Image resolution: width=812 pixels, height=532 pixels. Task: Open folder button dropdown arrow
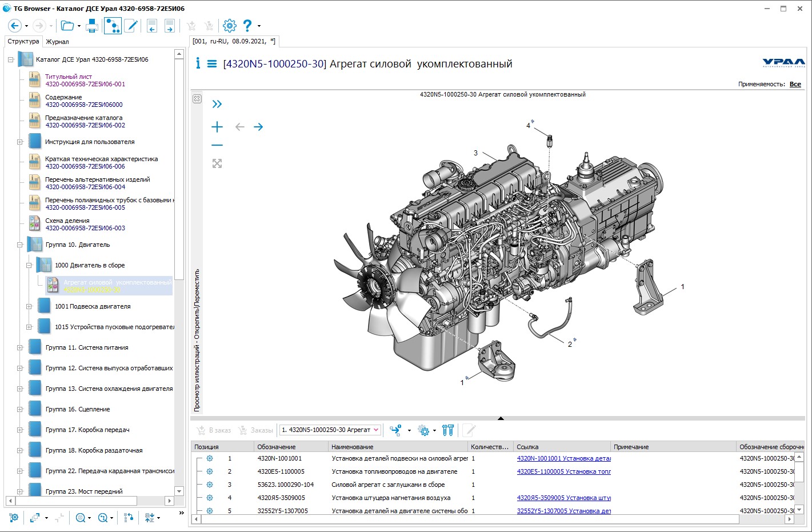pos(79,26)
